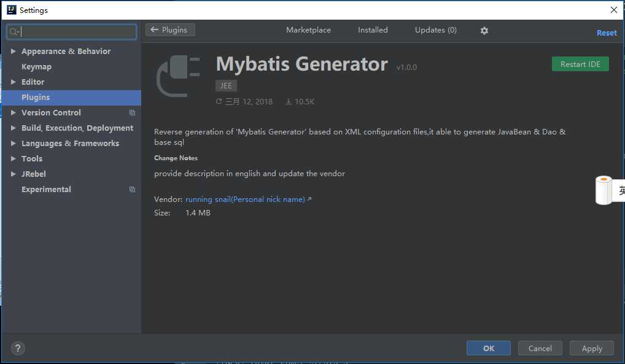Select Keymap in settings tree
This screenshot has height=364, width=625.
[x=36, y=66]
